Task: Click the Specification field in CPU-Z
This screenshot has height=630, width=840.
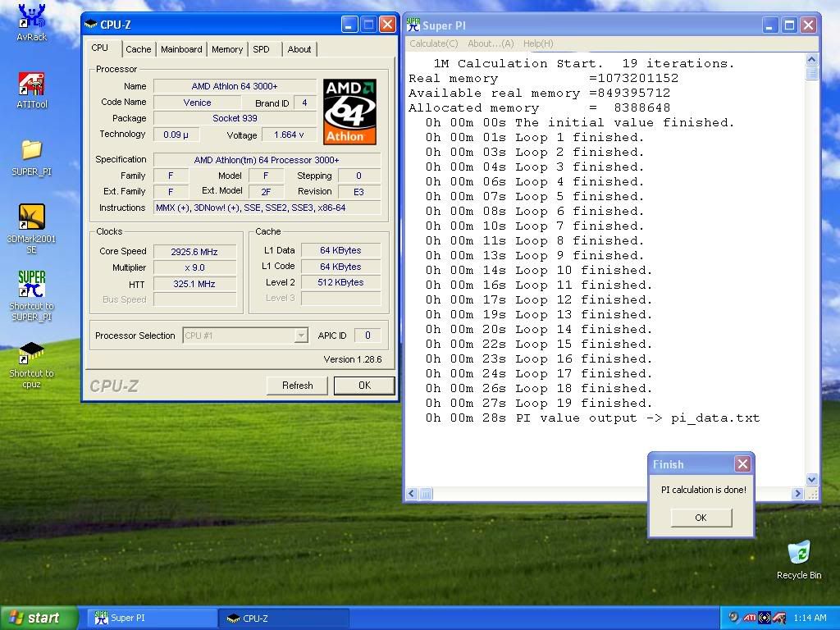Action: tap(267, 160)
